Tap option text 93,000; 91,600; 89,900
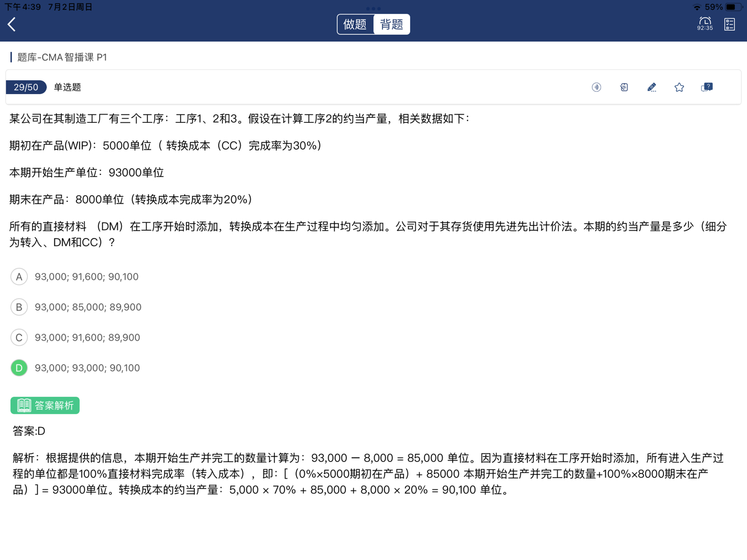The image size is (747, 560). [x=87, y=338]
